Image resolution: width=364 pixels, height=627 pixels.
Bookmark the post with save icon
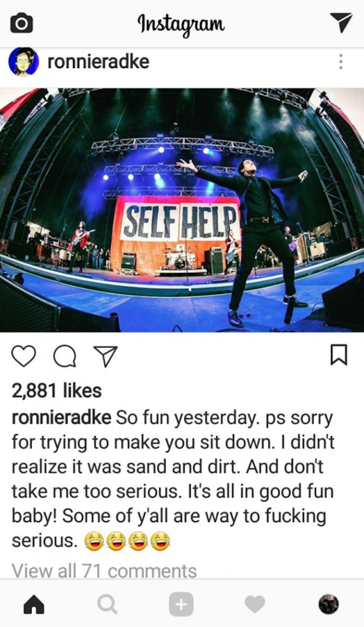[x=339, y=355]
